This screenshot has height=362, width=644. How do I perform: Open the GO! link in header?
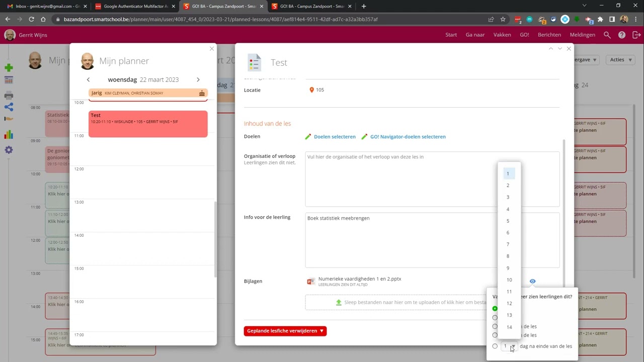(524, 35)
